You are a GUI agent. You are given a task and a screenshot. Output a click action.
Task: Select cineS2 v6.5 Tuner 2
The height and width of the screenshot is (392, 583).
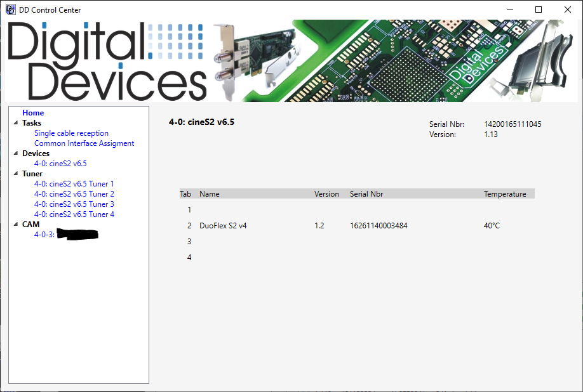point(74,194)
